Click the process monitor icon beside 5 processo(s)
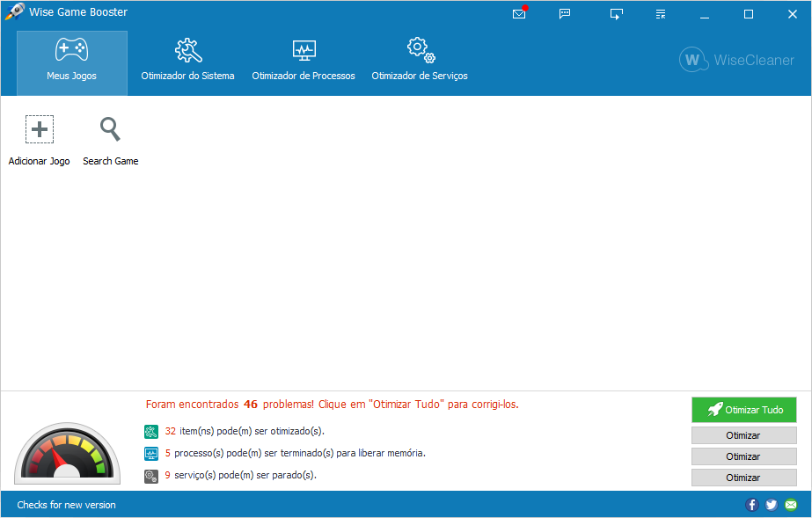This screenshot has height=518, width=812. 151,454
